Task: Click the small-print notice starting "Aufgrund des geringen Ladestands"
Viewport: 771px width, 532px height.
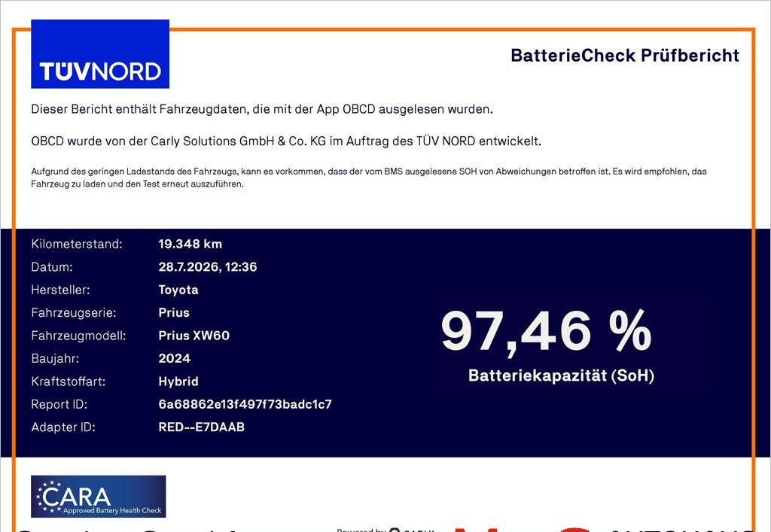Action: (369, 178)
